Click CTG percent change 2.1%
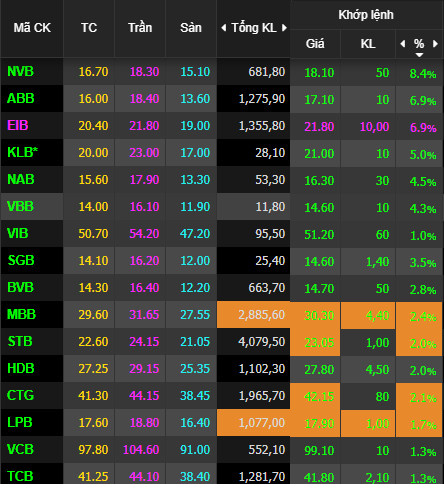This screenshot has height=484, width=444. click(423, 398)
